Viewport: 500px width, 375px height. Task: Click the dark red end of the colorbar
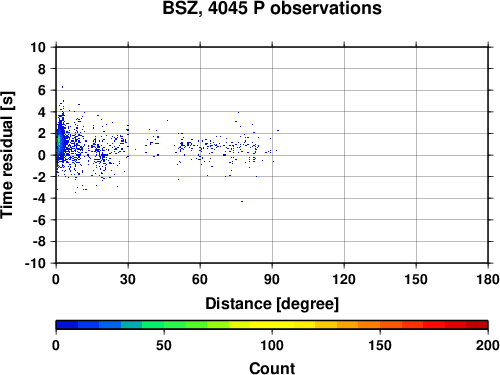[x=477, y=325]
